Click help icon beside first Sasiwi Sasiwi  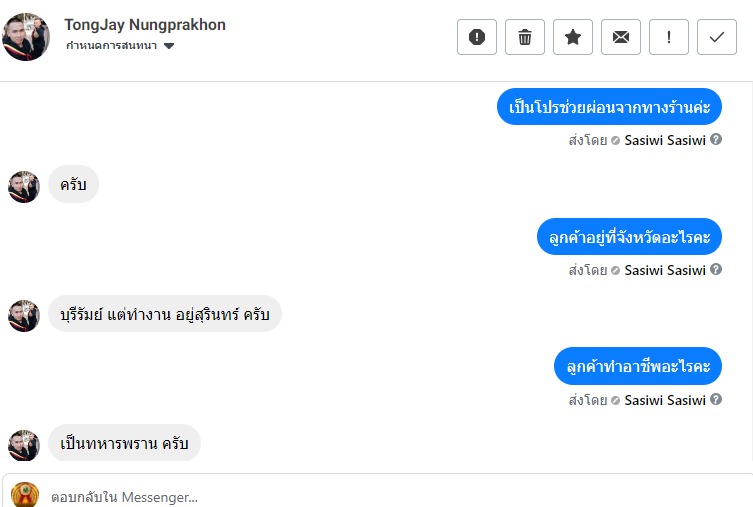pos(716,140)
